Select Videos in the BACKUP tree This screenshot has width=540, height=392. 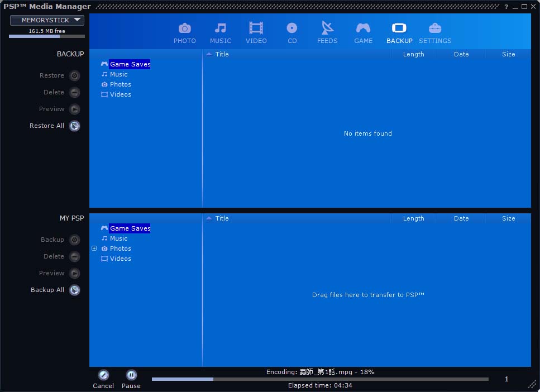click(x=120, y=94)
